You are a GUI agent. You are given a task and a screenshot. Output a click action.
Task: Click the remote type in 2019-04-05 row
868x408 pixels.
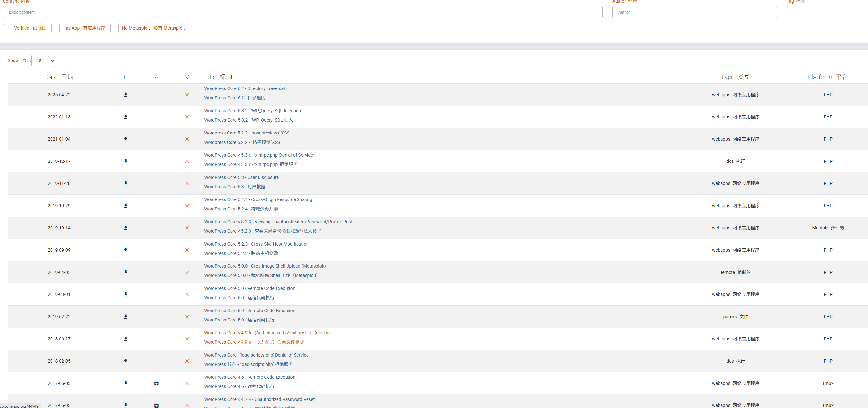click(736, 272)
